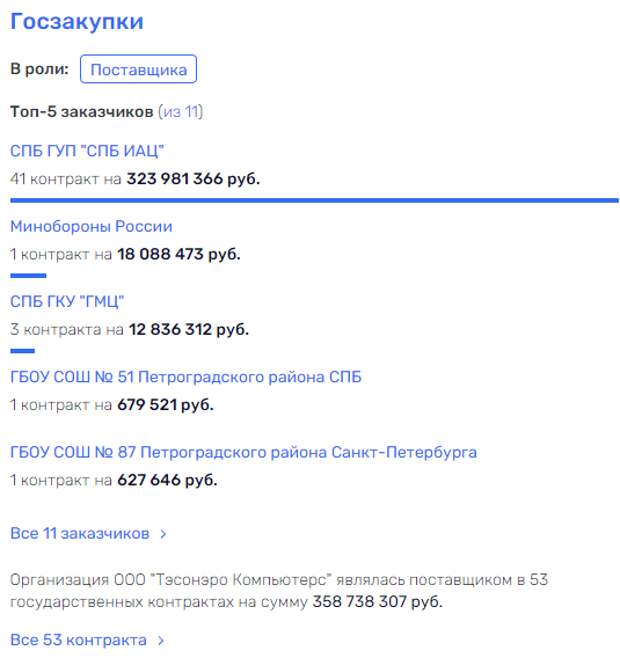
Task: Select the Поставщика role button
Action: [138, 69]
